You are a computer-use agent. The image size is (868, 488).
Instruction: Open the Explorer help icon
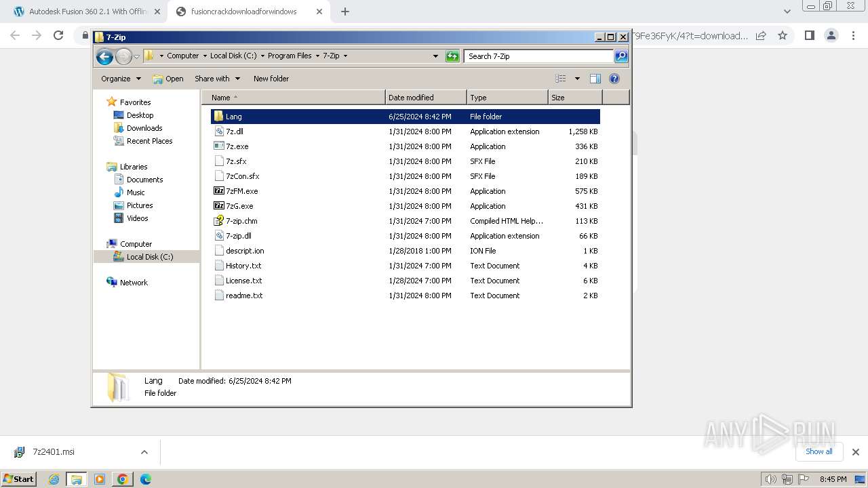pos(614,79)
